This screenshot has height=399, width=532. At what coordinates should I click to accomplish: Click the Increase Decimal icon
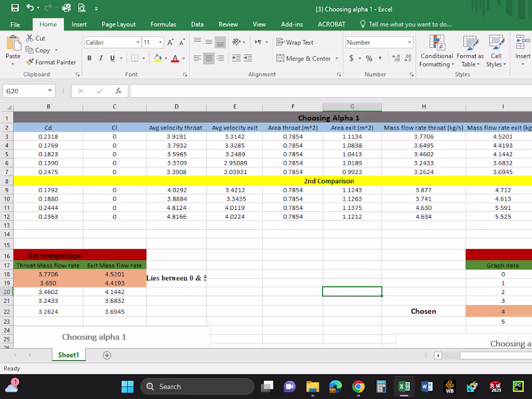[395, 59]
